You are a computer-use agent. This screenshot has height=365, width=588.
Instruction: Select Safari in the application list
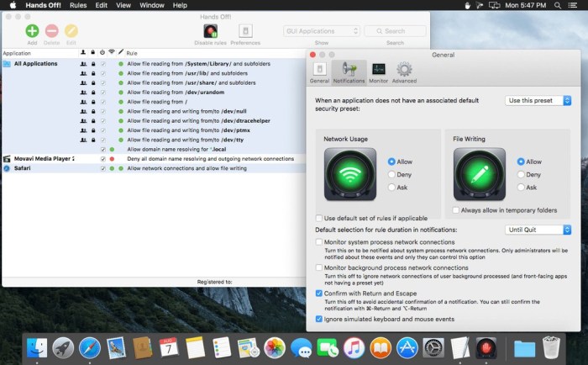click(24, 168)
